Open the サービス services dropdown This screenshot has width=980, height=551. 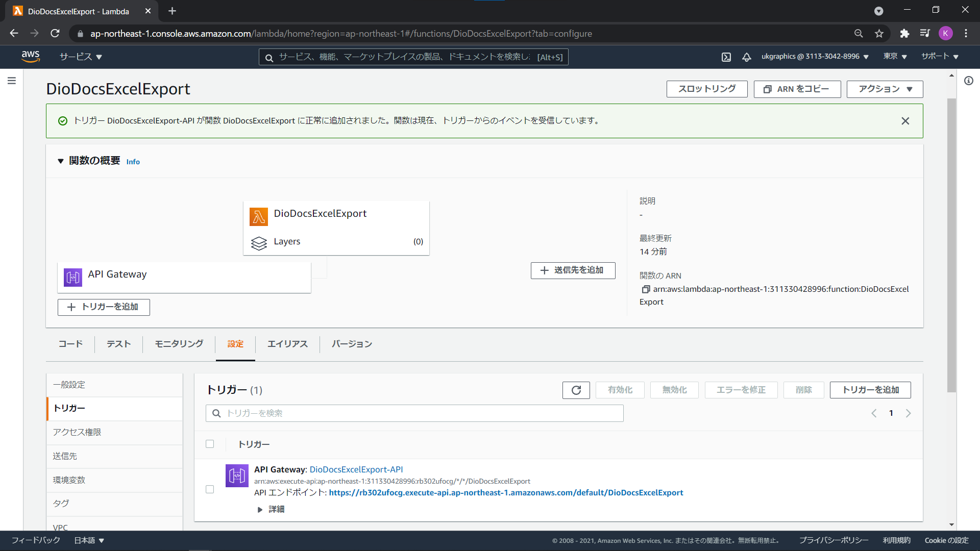click(x=81, y=57)
